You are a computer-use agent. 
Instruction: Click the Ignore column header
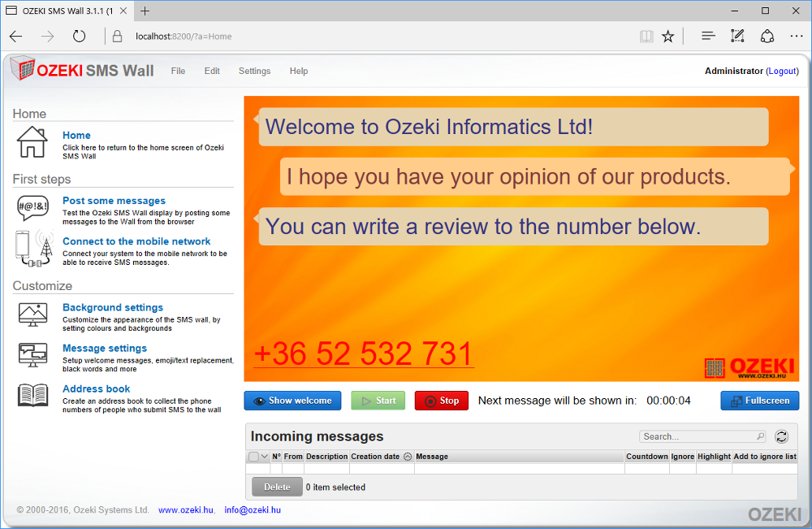click(683, 457)
